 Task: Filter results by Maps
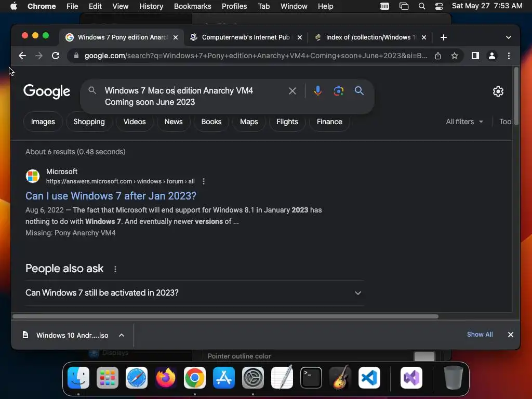tap(249, 122)
